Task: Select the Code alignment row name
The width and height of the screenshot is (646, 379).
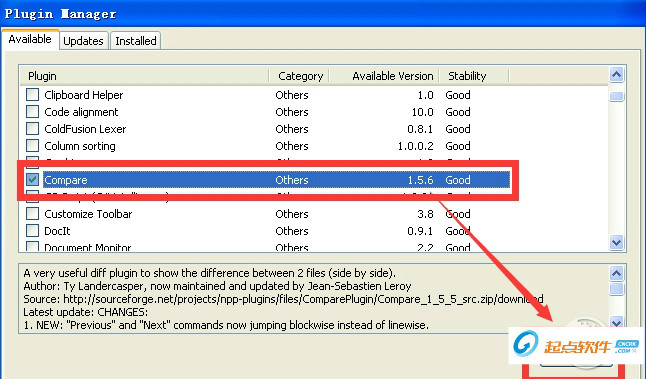Action: 81,112
